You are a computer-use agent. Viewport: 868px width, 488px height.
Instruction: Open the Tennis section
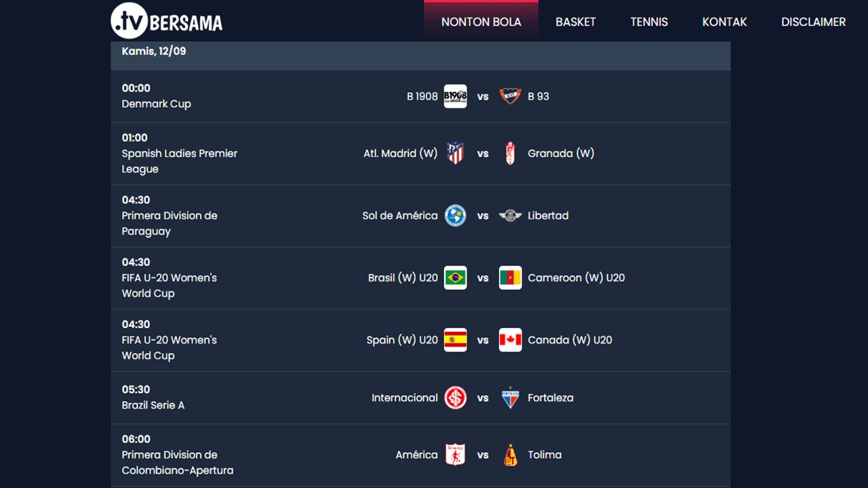tap(649, 22)
